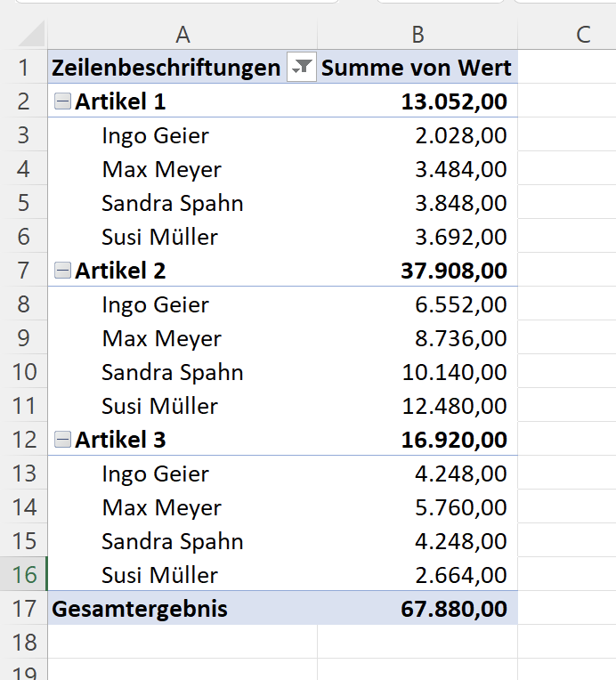The height and width of the screenshot is (680, 616).
Task: Click empty cell in row 18 column A
Action: (x=182, y=642)
